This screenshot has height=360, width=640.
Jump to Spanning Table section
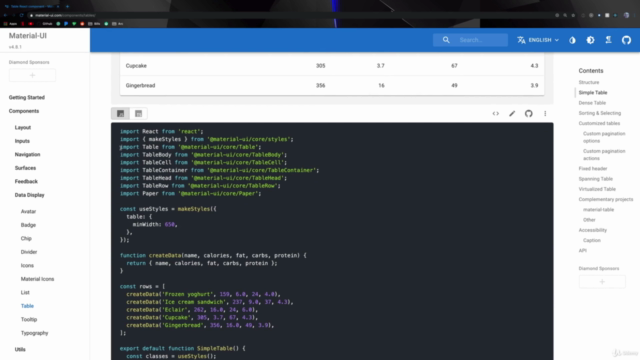[596, 179]
